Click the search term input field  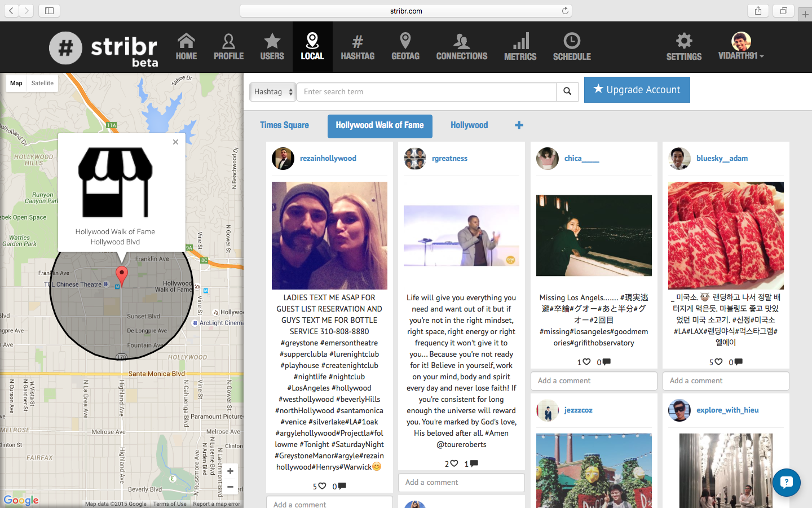point(426,91)
